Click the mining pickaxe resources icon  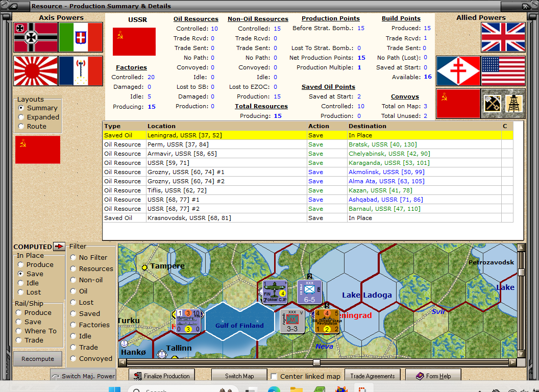pos(492,104)
